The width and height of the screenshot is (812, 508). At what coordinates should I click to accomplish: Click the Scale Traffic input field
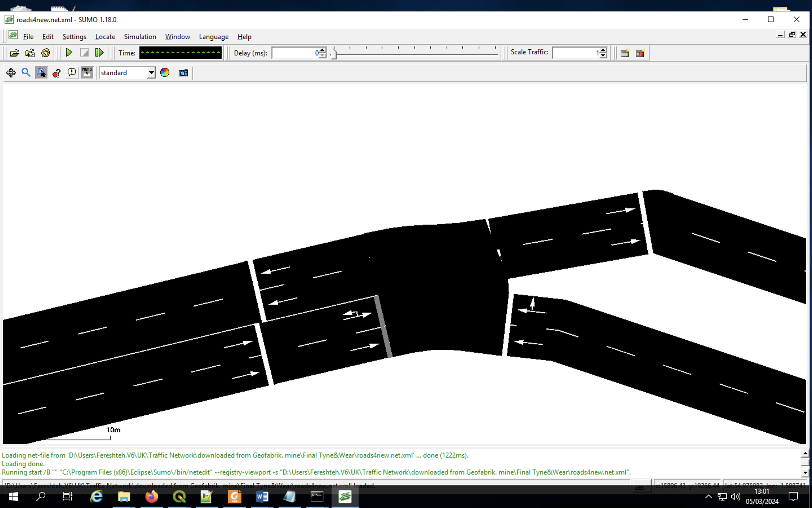(x=576, y=53)
